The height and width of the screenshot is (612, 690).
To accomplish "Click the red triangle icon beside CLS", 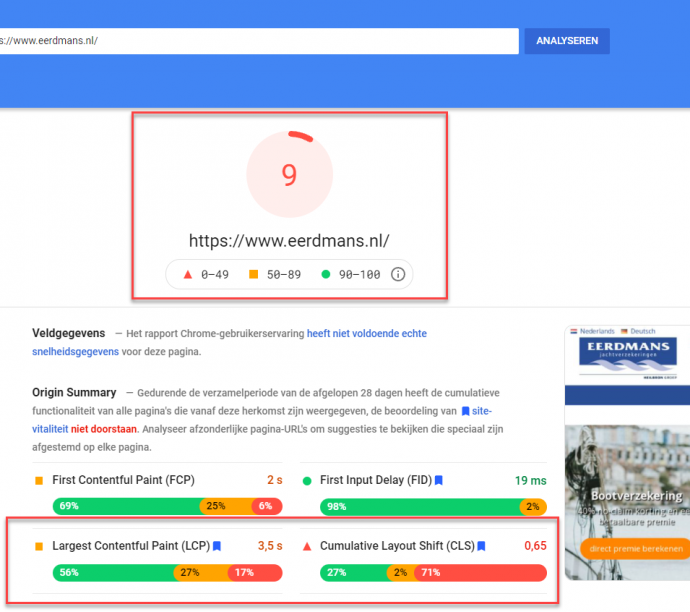I will [x=307, y=546].
